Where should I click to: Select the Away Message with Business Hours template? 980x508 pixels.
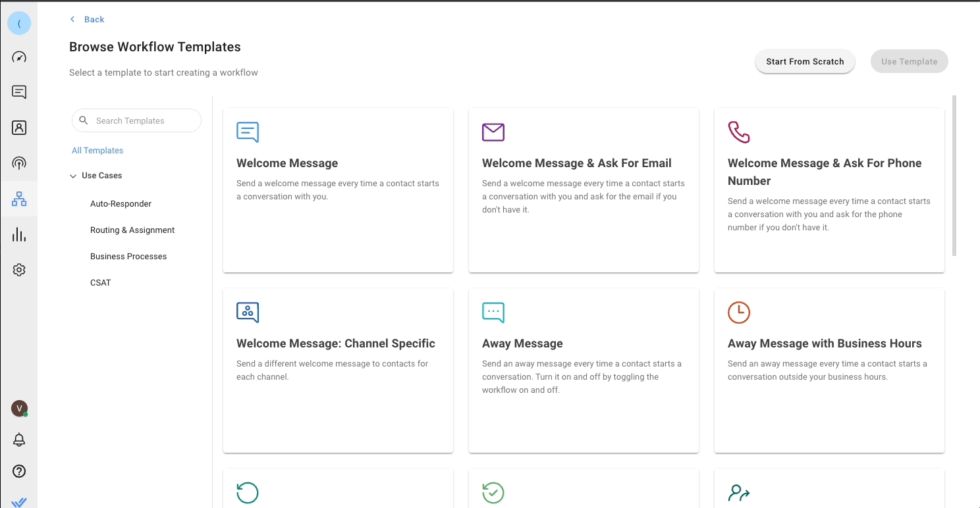[829, 370]
